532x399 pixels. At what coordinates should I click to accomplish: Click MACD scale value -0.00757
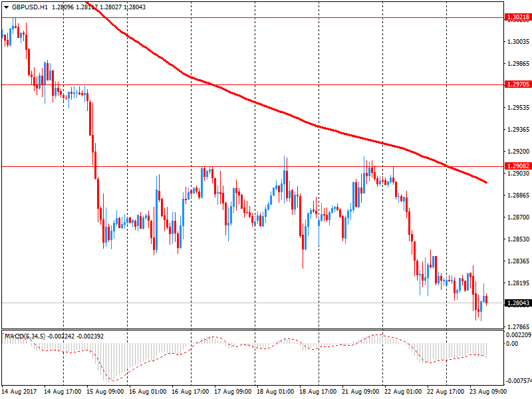[x=519, y=381]
